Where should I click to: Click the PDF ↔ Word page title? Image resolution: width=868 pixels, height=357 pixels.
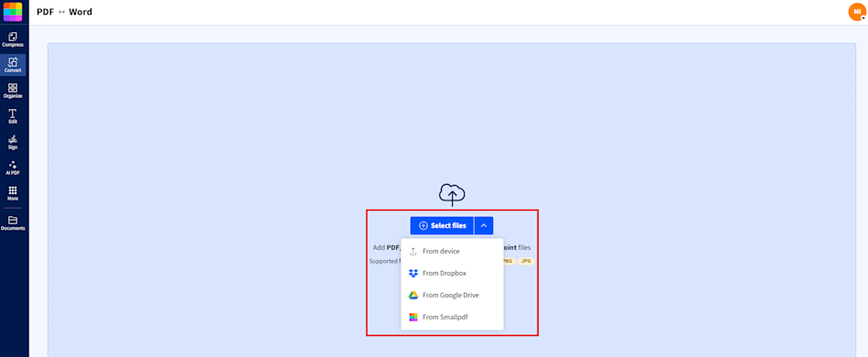point(64,12)
